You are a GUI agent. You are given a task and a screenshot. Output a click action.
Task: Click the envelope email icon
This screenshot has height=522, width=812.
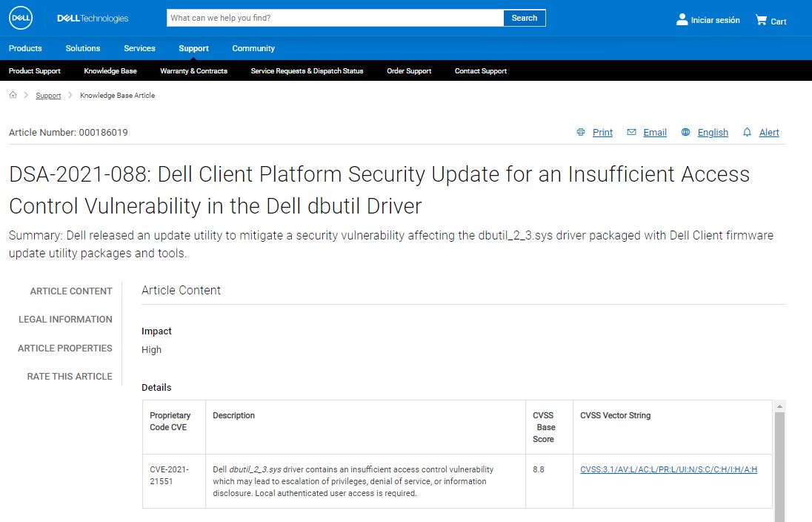coord(631,132)
